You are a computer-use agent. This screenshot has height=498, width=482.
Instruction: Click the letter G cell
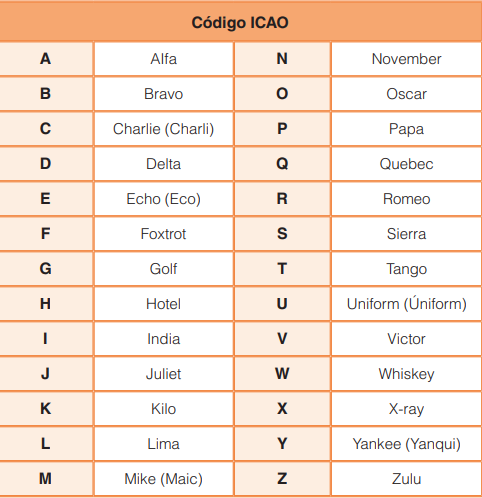click(x=46, y=269)
